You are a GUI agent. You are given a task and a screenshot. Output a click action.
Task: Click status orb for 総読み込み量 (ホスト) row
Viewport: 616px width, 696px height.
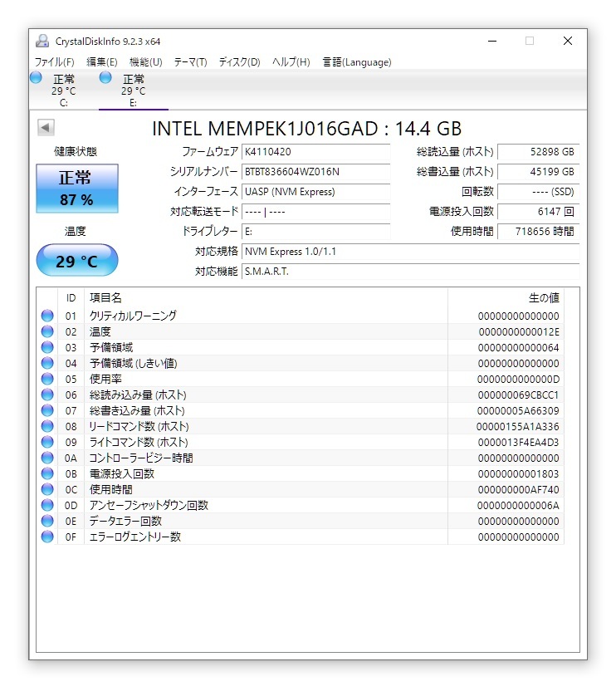[47, 395]
